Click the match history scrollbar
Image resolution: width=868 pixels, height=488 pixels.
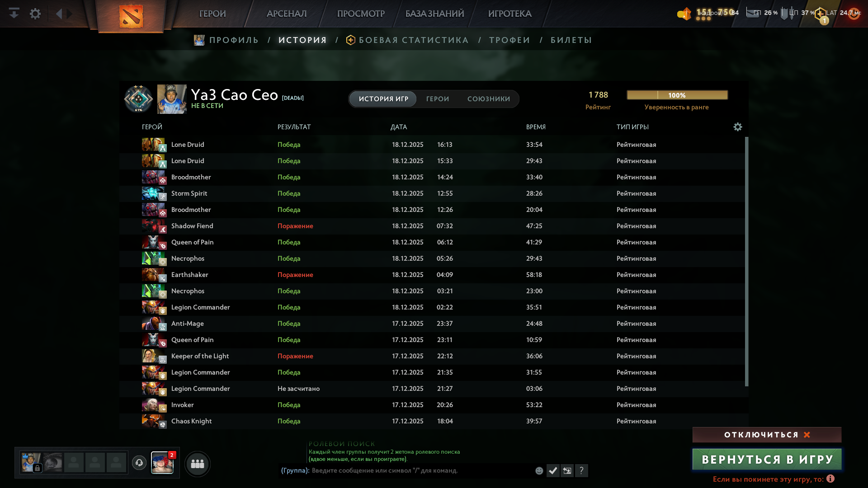tap(746, 261)
